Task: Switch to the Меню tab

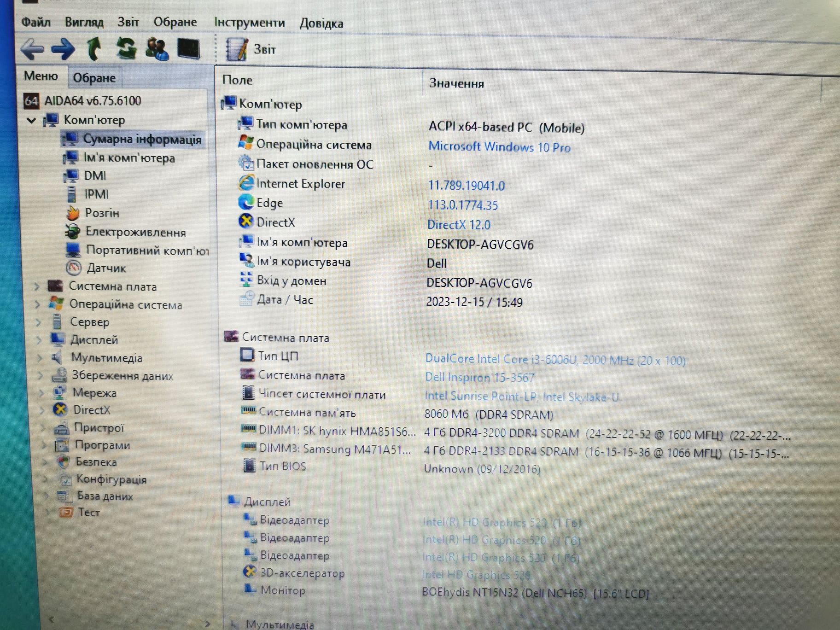Action: pyautogui.click(x=41, y=76)
